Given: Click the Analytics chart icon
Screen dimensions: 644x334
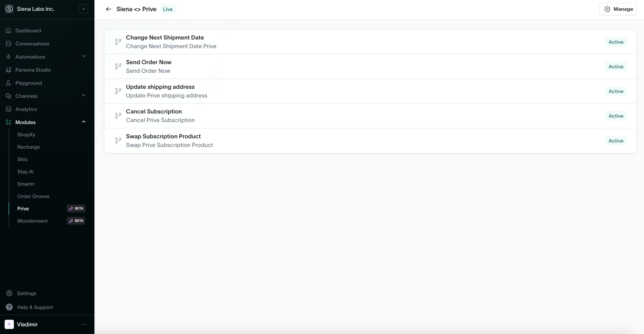Looking at the screenshot, I should [8, 109].
